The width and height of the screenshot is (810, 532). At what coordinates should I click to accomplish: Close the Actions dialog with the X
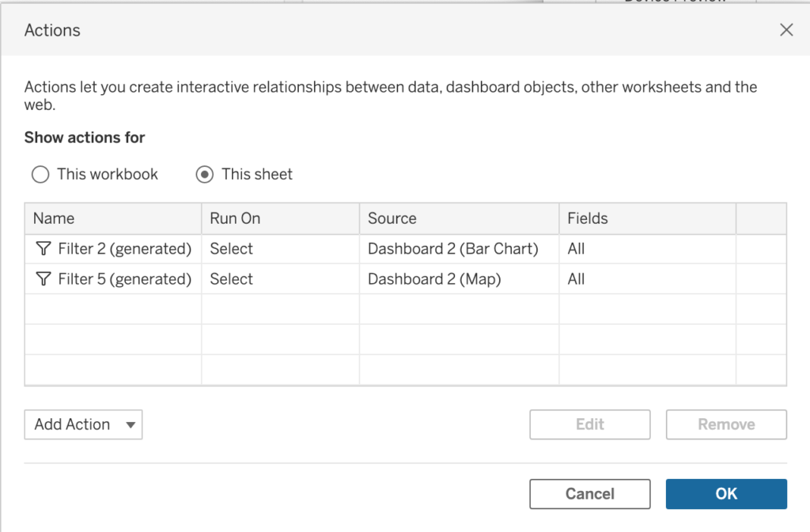pos(785,30)
